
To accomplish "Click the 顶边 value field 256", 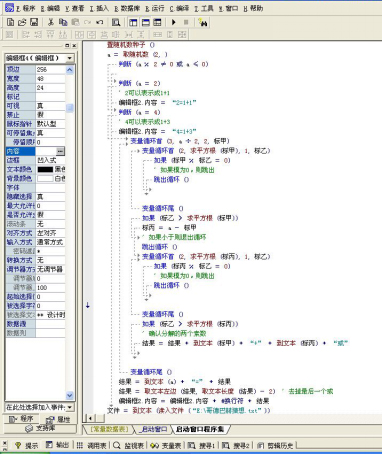I will click(x=50, y=69).
